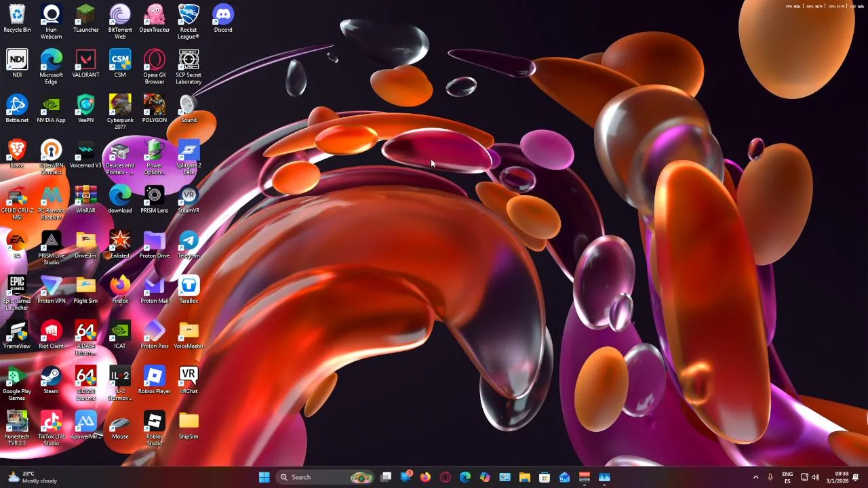Open the PRISM Live Studio desktop shortcut

[x=52, y=247]
